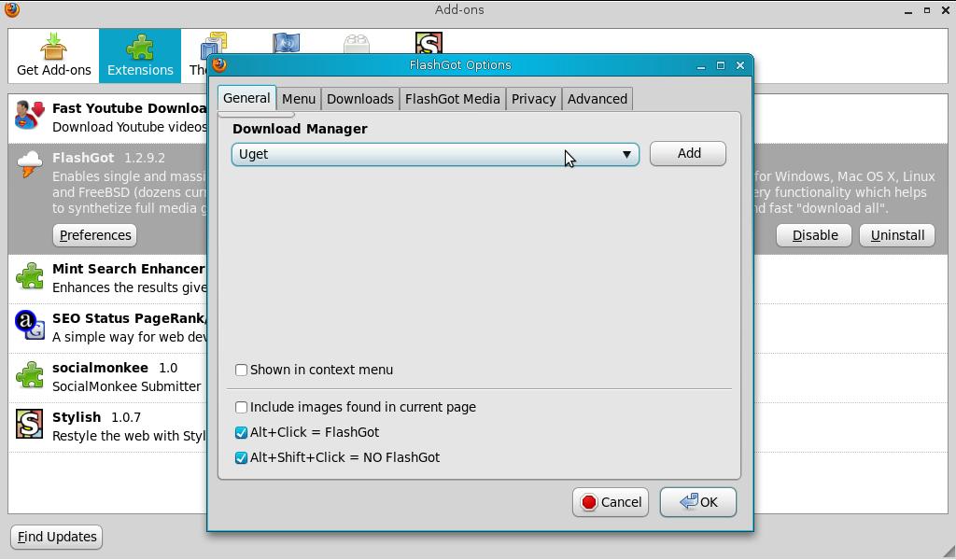Enable Shown in context menu

pos(241,370)
